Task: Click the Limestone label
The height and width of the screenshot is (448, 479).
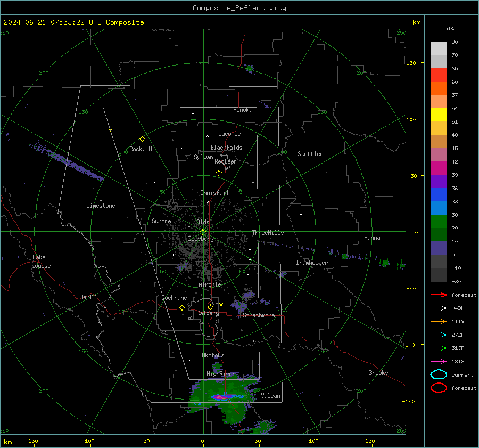Action: [x=101, y=206]
